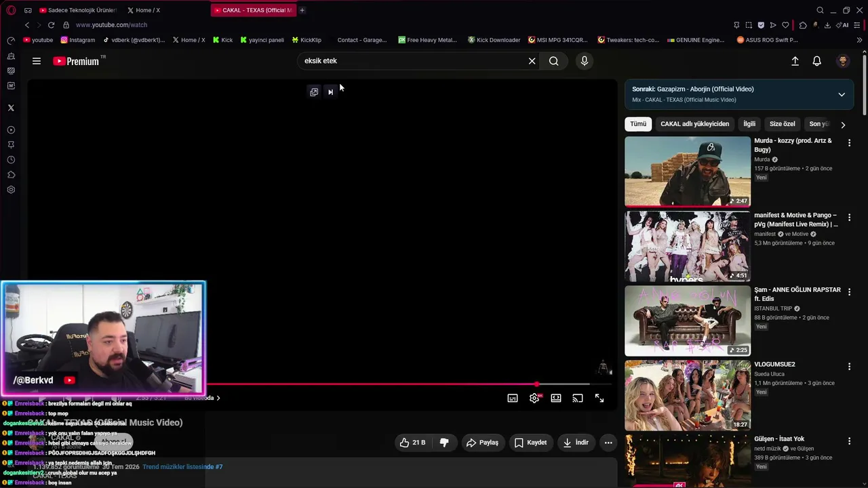Image resolution: width=868 pixels, height=488 pixels.
Task: Open options for Murda - kozzy video
Action: (x=849, y=143)
